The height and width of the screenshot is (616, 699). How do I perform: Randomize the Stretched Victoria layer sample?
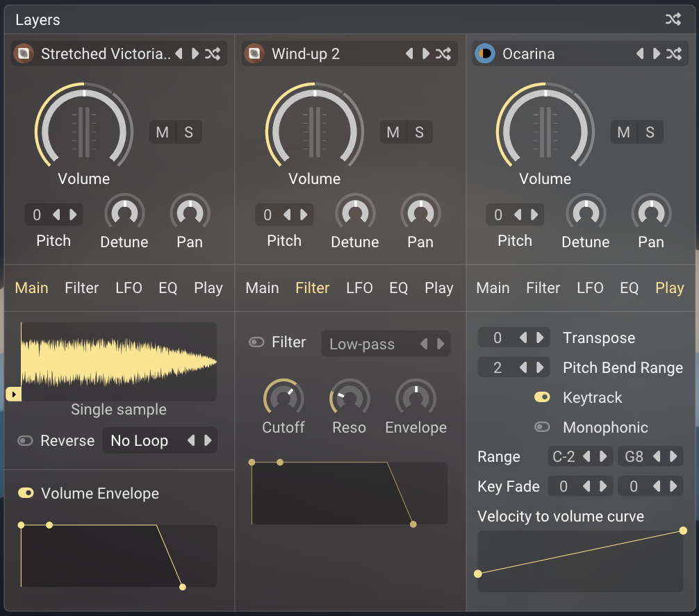[213, 53]
